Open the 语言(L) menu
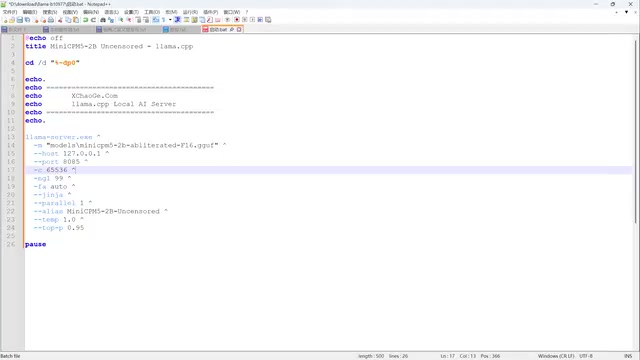Image resolution: width=640 pixels, height=360 pixels. point(111,12)
